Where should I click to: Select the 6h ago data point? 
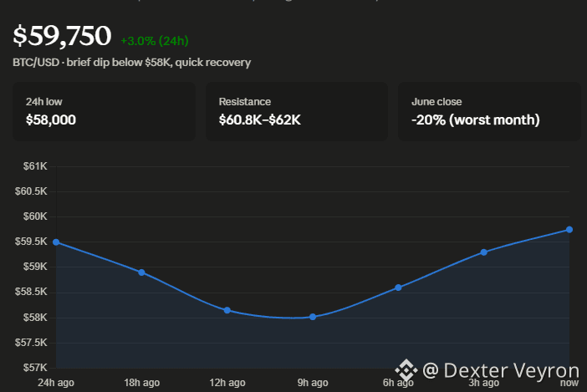pos(398,288)
